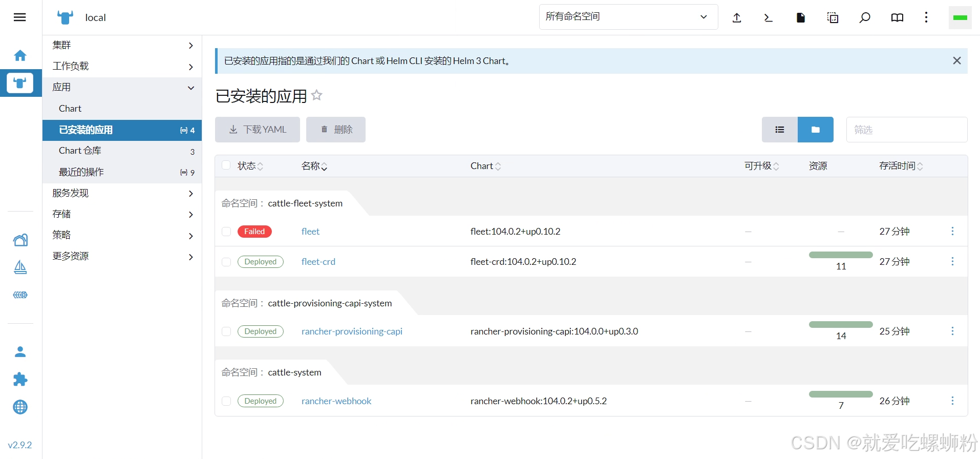This screenshot has height=459, width=980.
Task: Open actions menu for fleet row
Action: pos(952,231)
